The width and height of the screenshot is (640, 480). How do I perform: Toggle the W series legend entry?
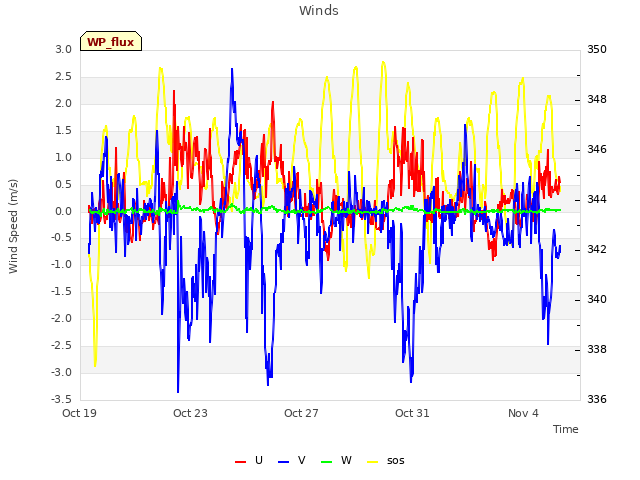point(336,460)
